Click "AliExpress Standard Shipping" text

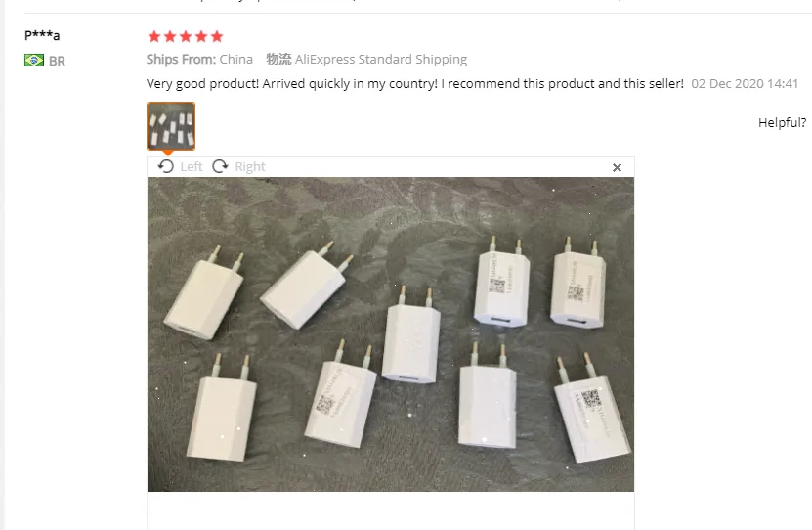coord(381,59)
